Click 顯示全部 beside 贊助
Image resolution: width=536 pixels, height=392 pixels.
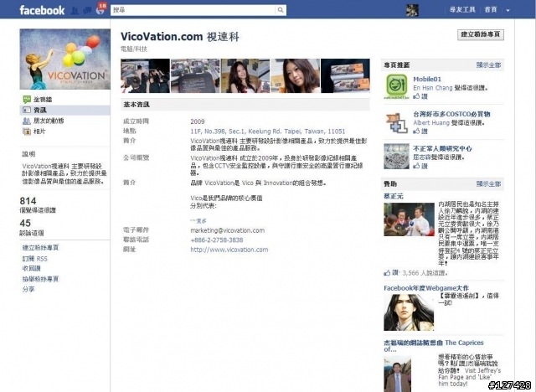coord(488,184)
